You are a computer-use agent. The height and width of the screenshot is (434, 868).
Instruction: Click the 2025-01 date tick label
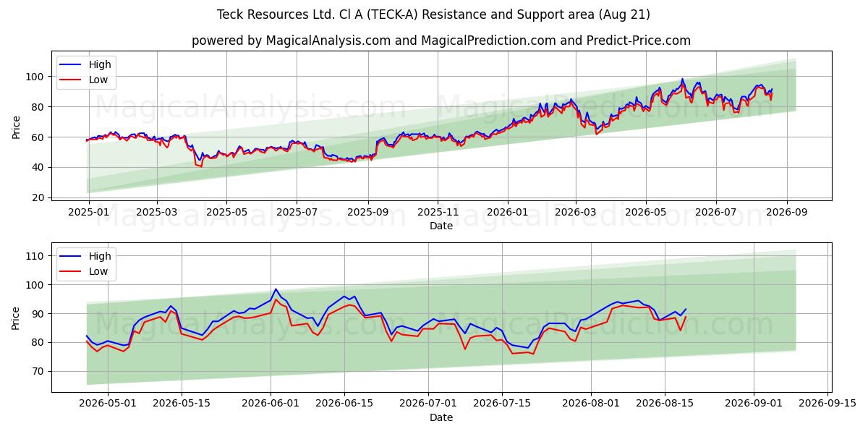tap(89, 212)
